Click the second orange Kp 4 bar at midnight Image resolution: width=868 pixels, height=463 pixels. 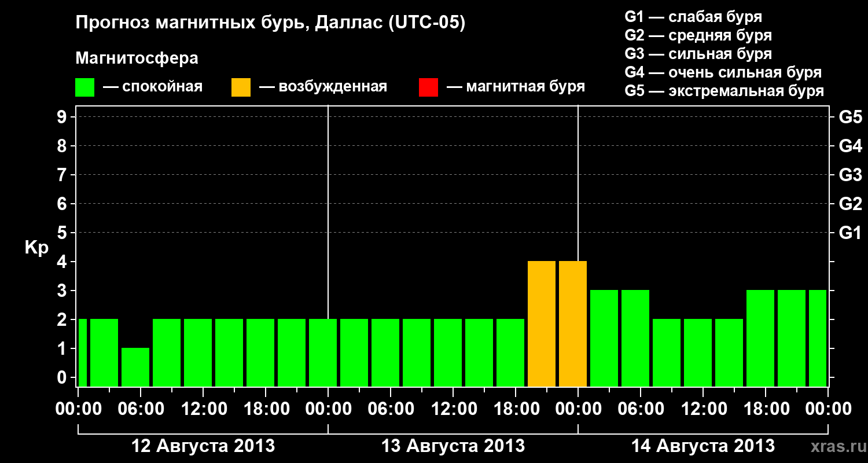573,324
